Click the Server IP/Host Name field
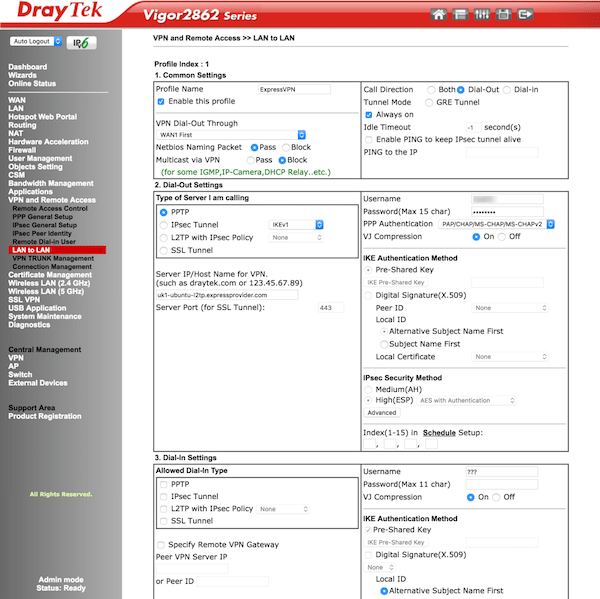Viewport: 600px width, 599px height. pyautogui.click(x=227, y=295)
